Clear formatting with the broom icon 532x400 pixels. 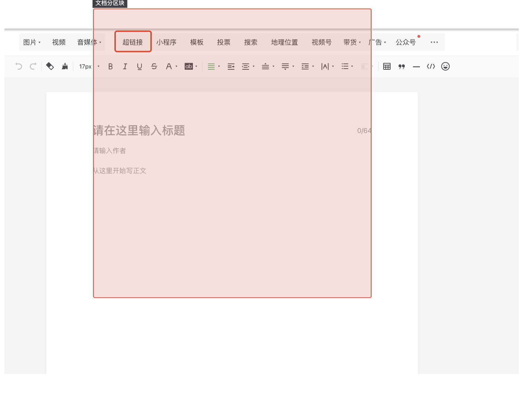click(x=65, y=66)
